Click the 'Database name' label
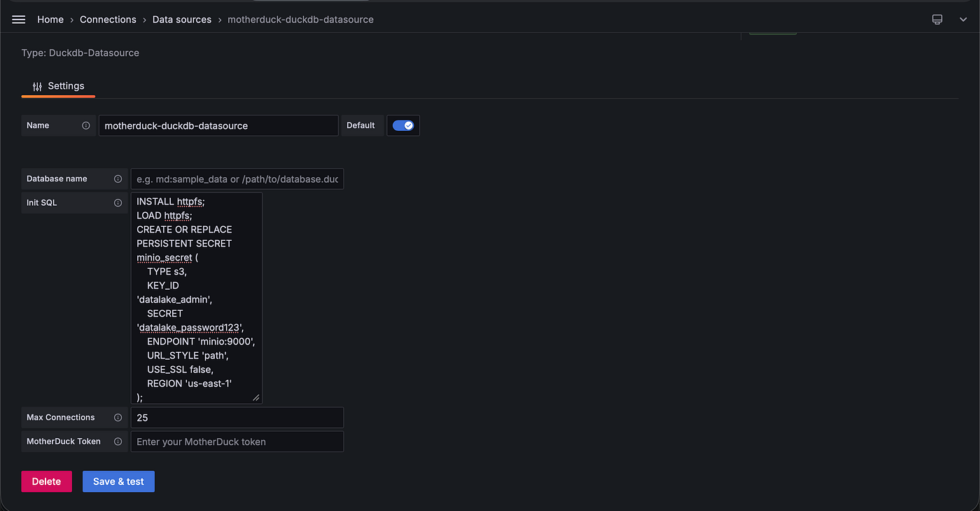The width and height of the screenshot is (980, 511). pyautogui.click(x=57, y=178)
